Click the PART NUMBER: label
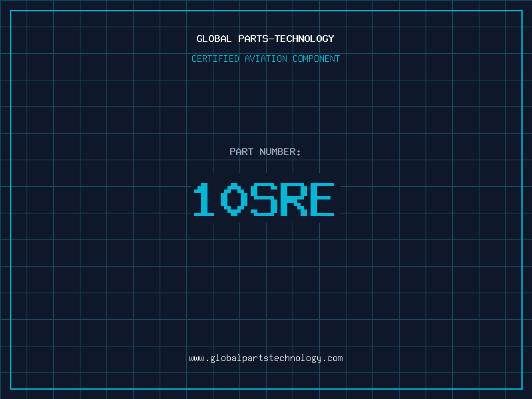 point(265,152)
